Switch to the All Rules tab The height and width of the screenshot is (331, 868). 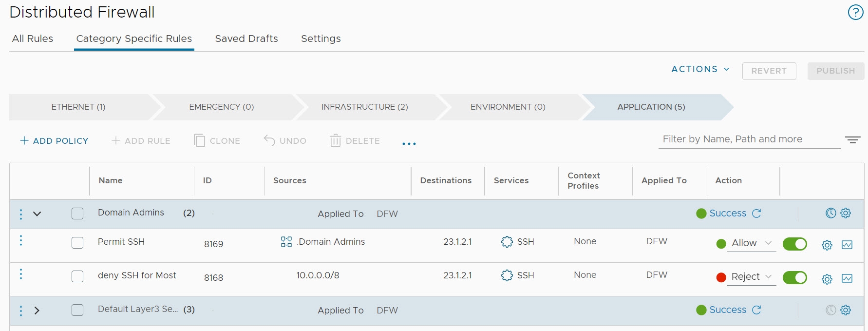coord(33,39)
